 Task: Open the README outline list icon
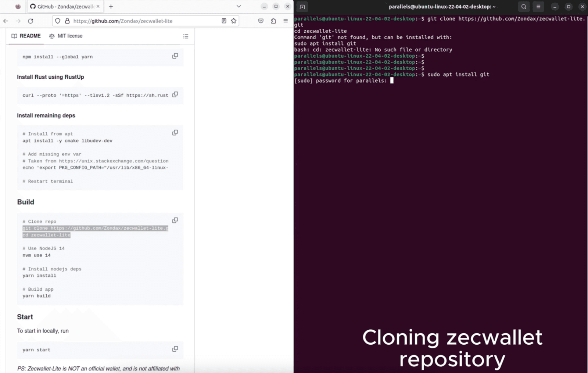click(186, 36)
